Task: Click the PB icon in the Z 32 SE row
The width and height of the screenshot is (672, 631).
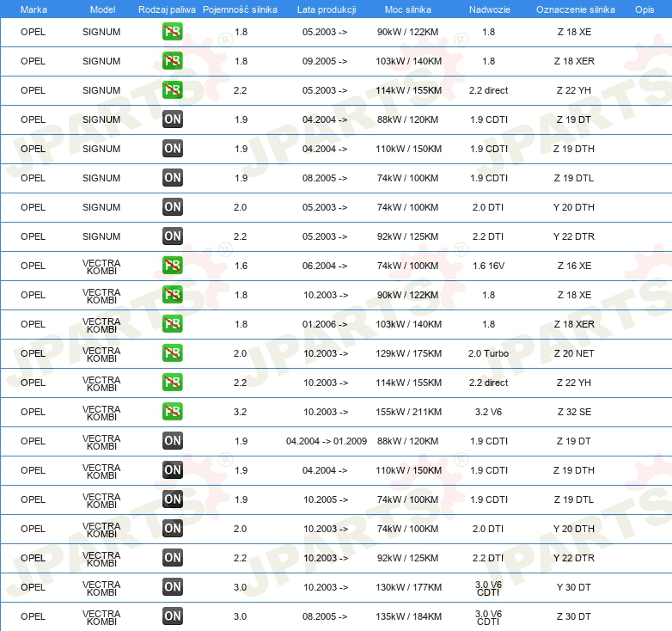Action: coord(172,412)
